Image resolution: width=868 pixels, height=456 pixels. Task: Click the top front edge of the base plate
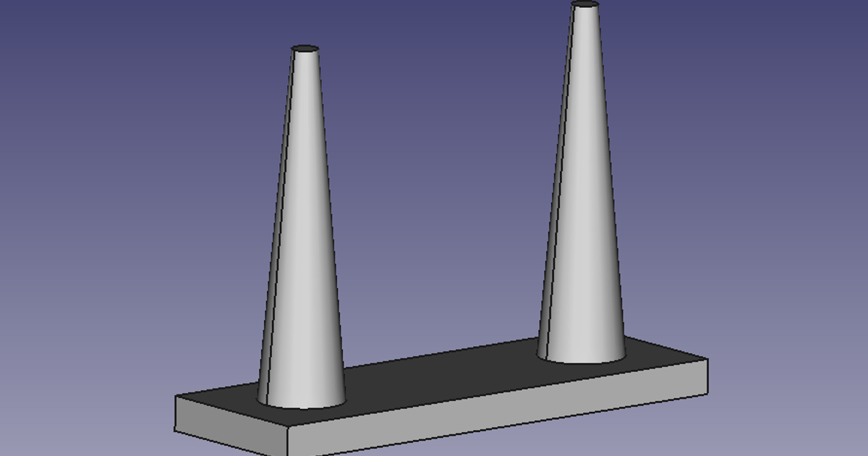point(434,404)
